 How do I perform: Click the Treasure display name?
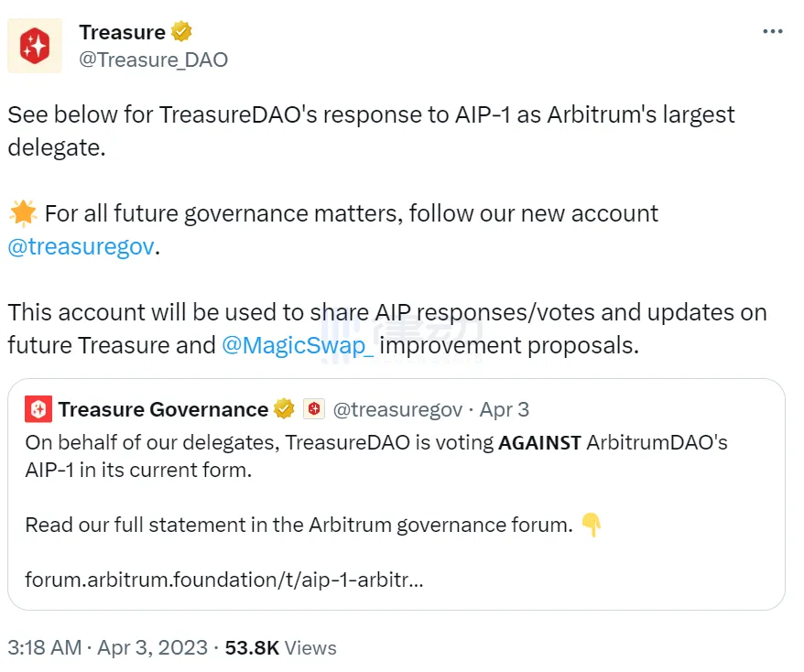coord(122,32)
